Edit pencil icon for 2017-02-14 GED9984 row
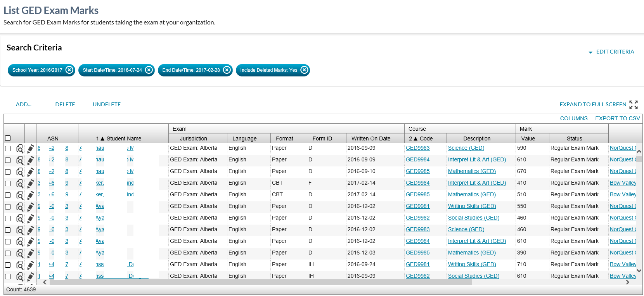Screen dimensions: 644x296 30,183
